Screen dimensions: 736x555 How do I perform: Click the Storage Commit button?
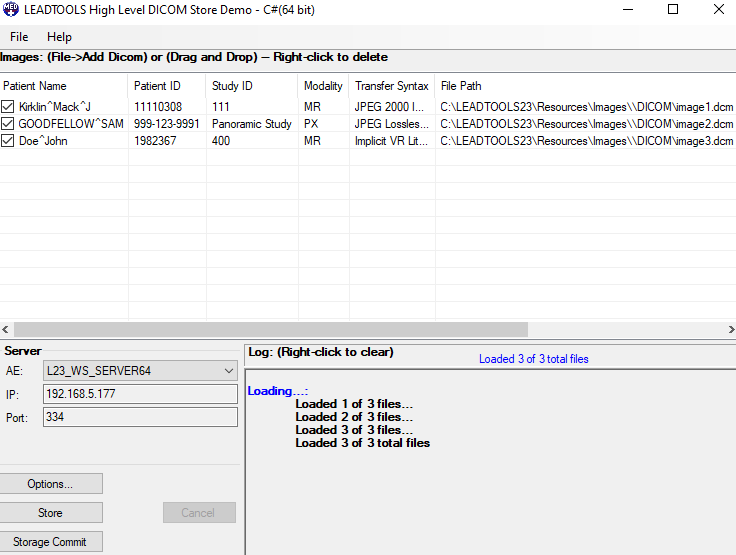coord(50,542)
